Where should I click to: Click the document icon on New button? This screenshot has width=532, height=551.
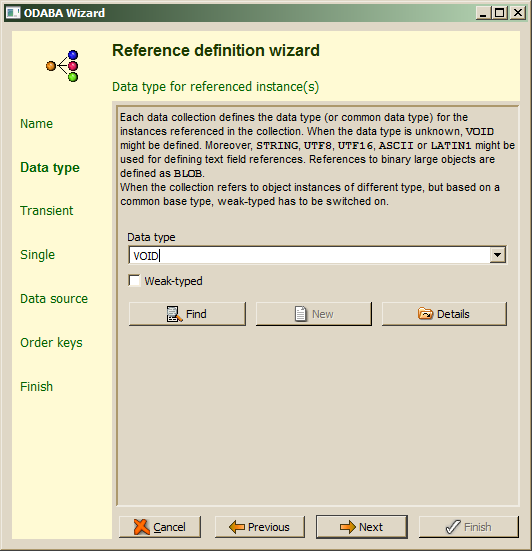300,314
